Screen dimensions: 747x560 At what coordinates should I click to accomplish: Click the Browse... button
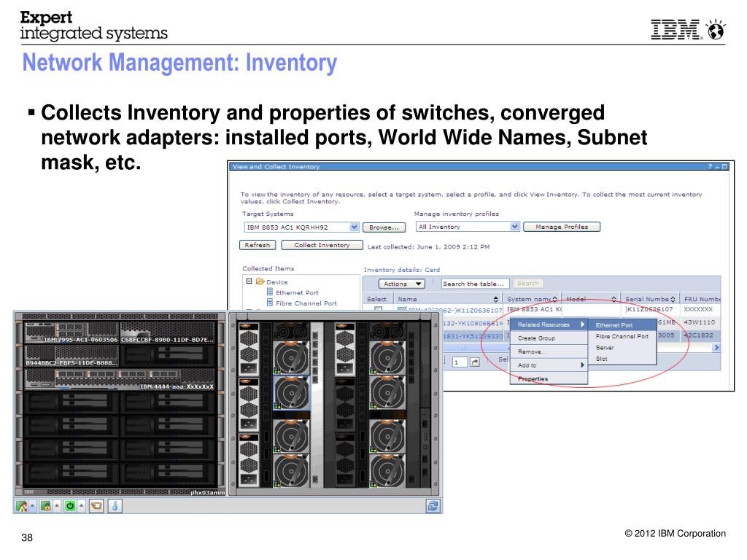click(x=384, y=227)
